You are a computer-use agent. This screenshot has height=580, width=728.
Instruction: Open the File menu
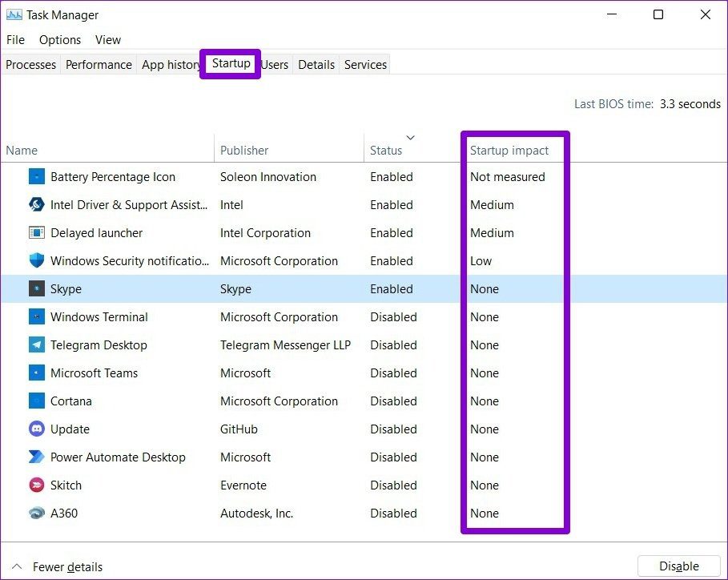tap(15, 40)
